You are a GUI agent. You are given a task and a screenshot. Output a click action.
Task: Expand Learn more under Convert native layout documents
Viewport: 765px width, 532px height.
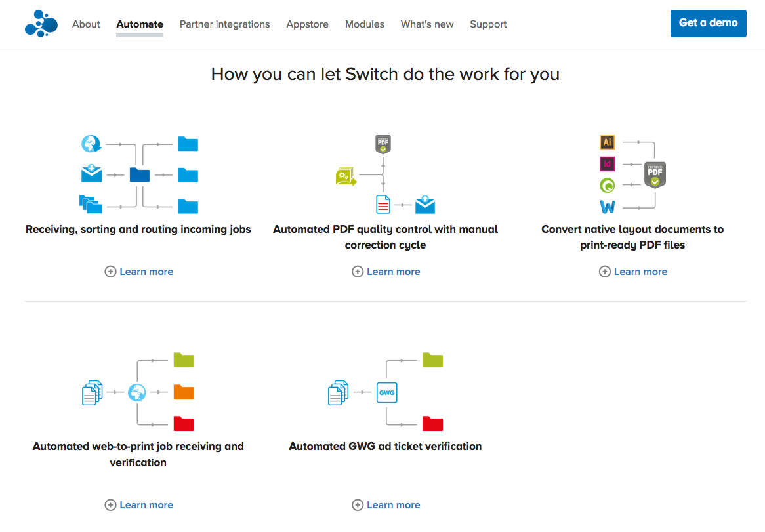[633, 272]
